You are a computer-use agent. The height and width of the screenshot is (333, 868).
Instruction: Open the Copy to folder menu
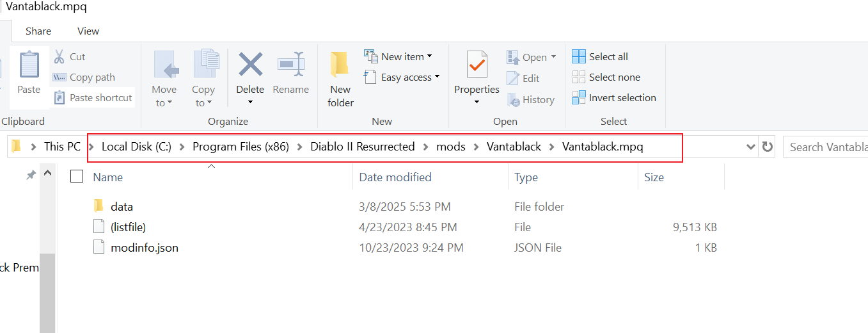[x=203, y=79]
